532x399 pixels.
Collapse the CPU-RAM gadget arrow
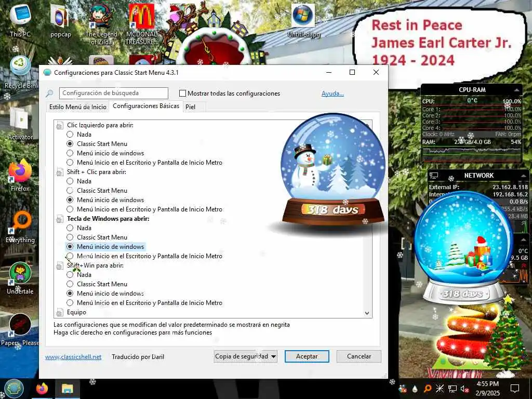tap(516, 90)
